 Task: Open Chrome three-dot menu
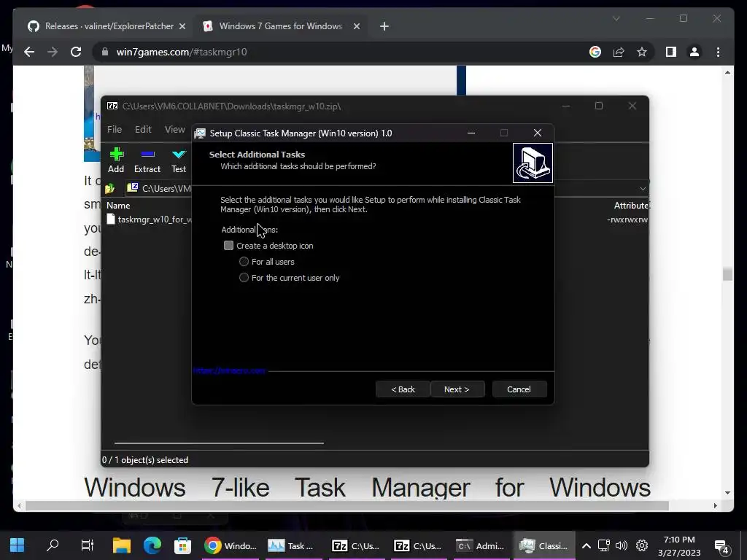tap(718, 52)
